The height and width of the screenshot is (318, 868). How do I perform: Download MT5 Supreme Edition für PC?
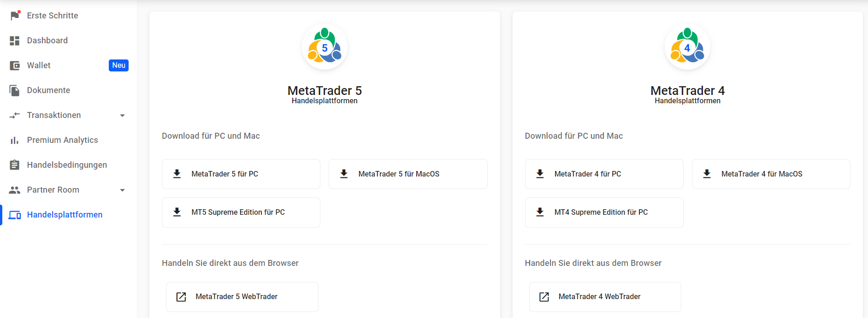coord(241,212)
